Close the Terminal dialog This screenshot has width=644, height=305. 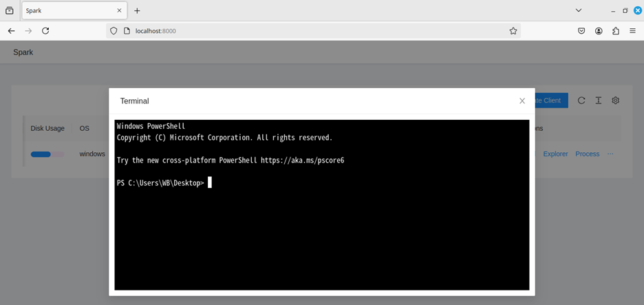[522, 101]
